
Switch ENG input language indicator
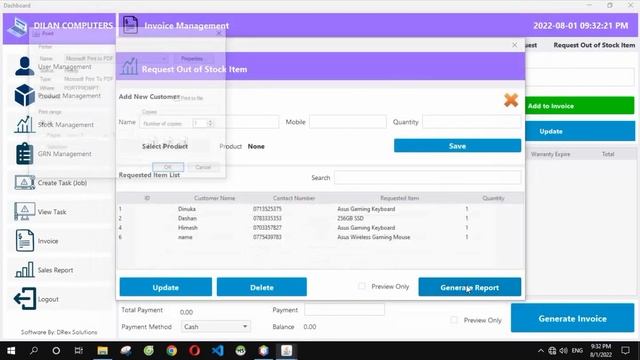(577, 351)
